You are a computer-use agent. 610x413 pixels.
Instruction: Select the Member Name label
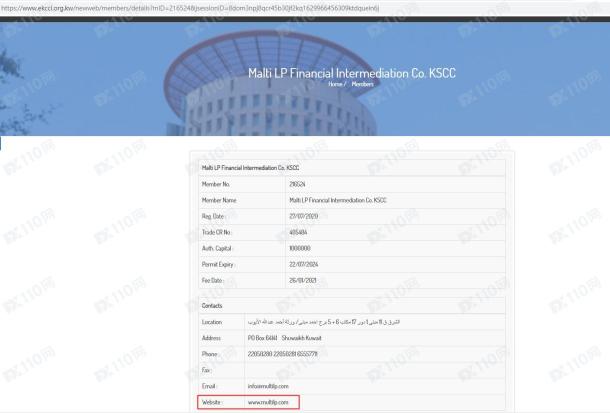coord(219,200)
